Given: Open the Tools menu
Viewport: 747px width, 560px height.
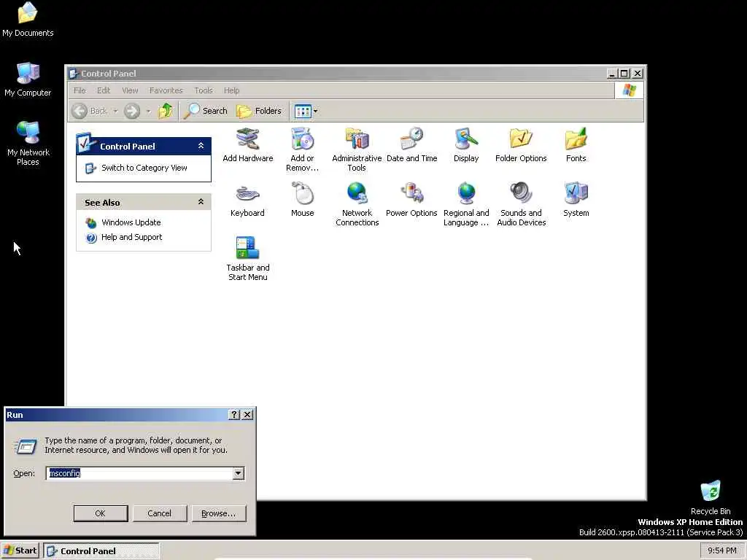Looking at the screenshot, I should tap(204, 90).
